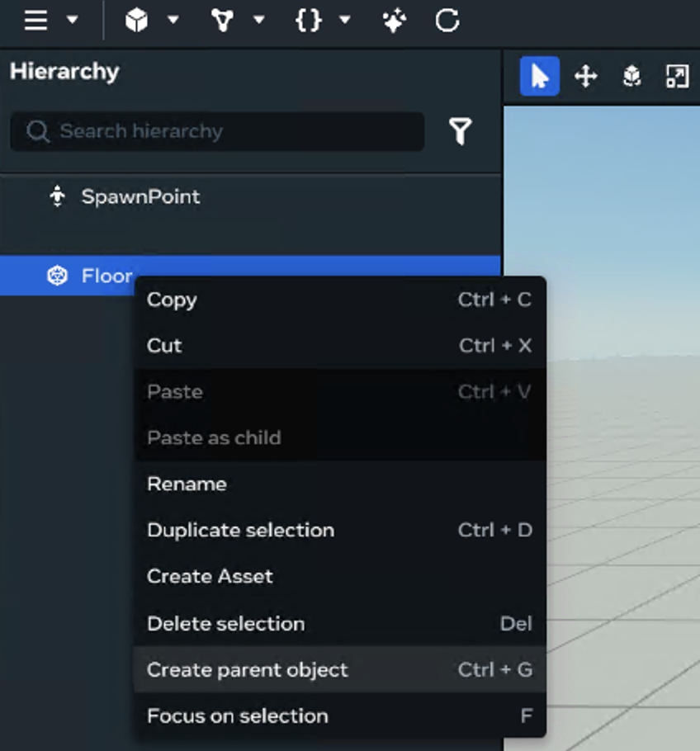Choose Copy from the context menu

172,300
